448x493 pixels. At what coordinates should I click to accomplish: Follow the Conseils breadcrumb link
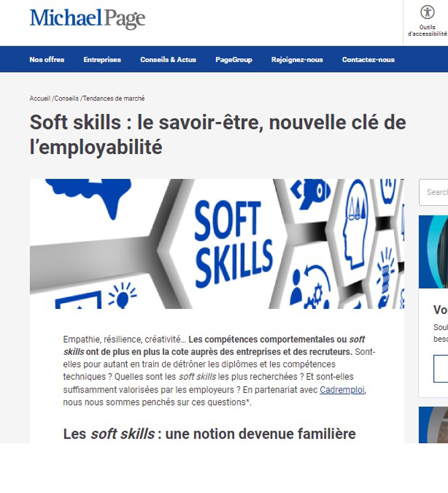point(66,99)
